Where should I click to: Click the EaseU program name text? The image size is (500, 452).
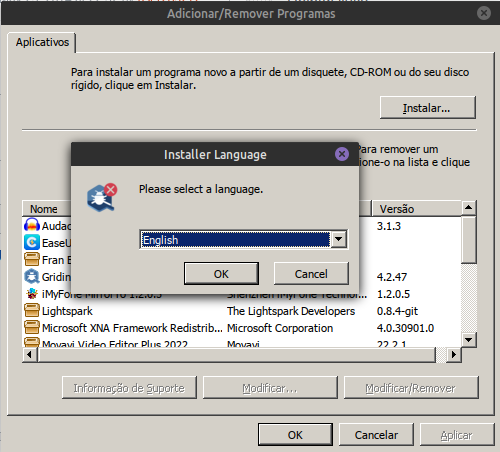coord(56,243)
